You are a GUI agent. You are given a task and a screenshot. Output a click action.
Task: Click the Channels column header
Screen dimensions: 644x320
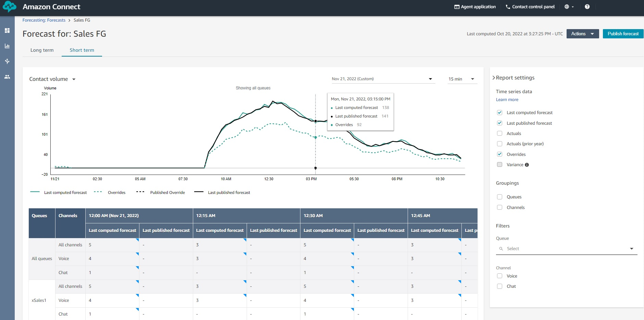point(70,223)
